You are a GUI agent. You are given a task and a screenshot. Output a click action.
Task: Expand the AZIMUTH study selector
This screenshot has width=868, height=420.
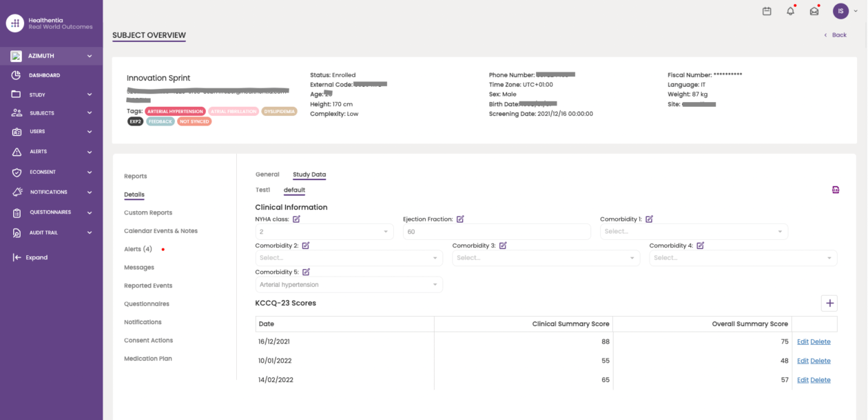pyautogui.click(x=90, y=56)
